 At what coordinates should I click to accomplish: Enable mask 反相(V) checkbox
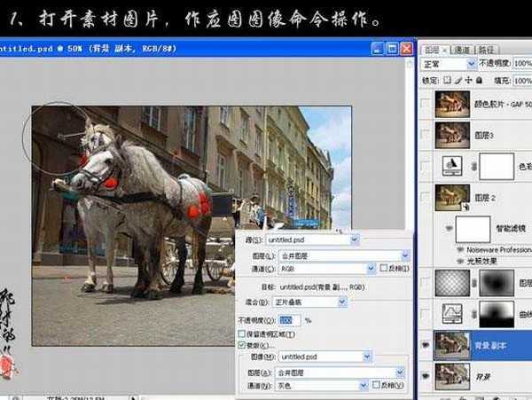click(376, 385)
